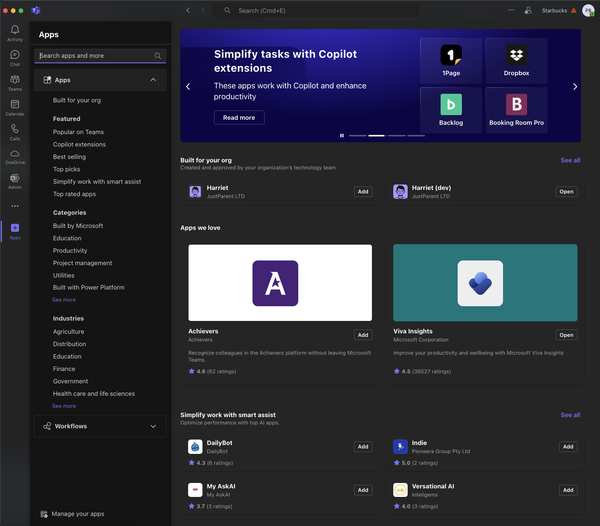This screenshot has height=526, width=600.
Task: Open the Teams section icon
Action: coord(14,82)
